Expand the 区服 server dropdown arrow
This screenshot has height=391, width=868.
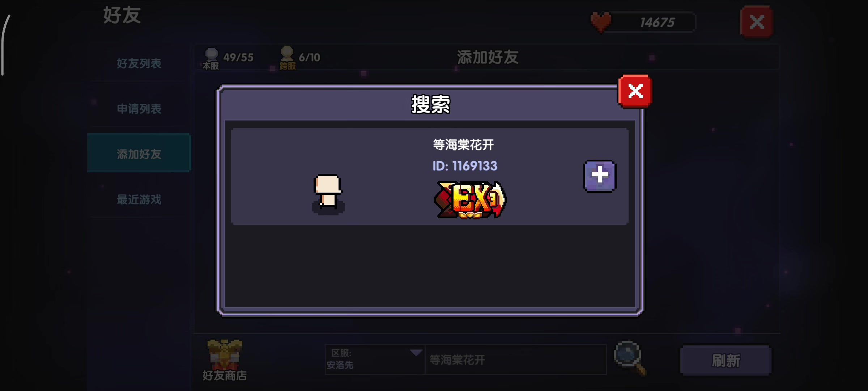(416, 353)
